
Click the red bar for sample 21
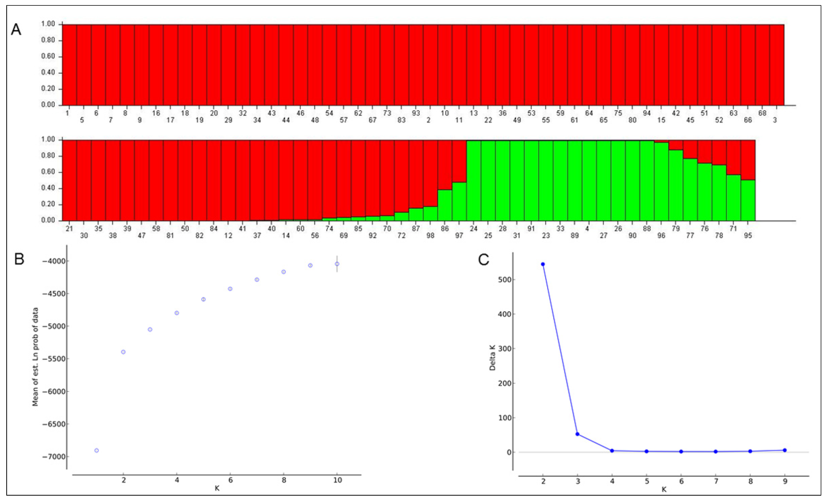[x=69, y=180]
